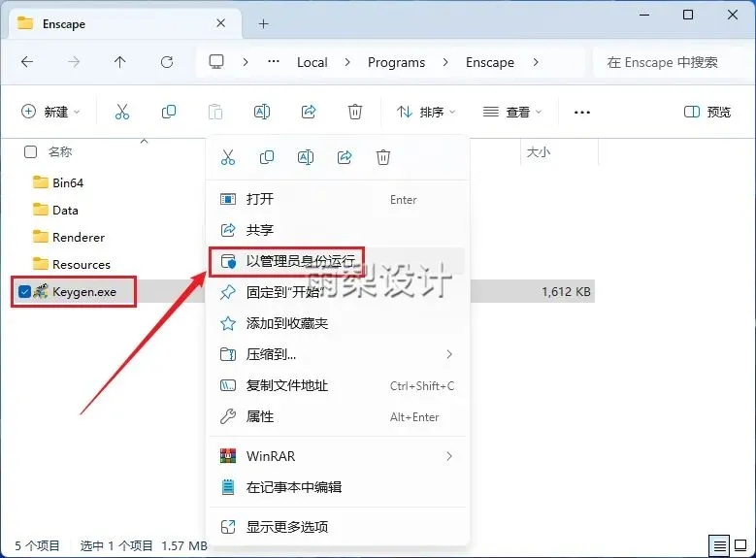Toggle the select-all checkbox next to 名称
Viewport: 756px width, 558px height.
click(x=30, y=152)
